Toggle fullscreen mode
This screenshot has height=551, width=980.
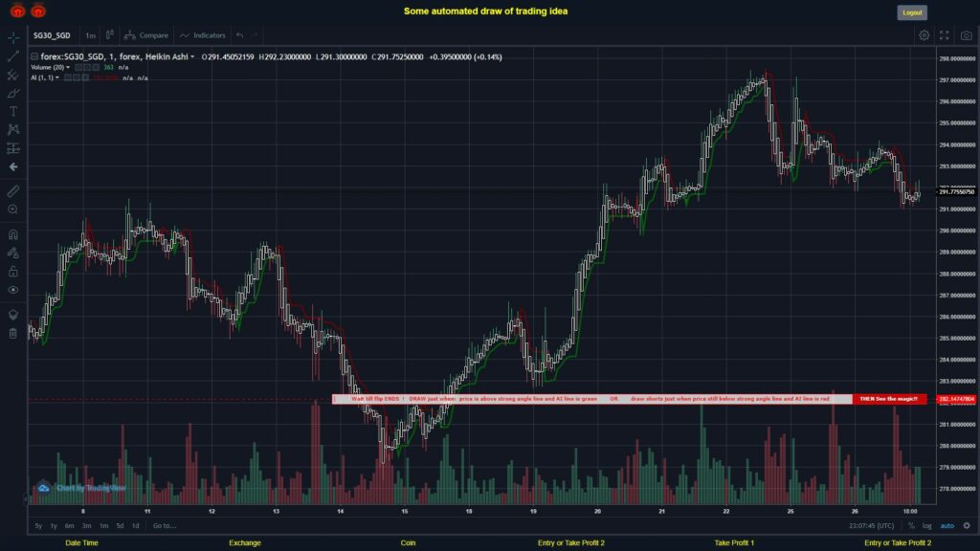[945, 35]
